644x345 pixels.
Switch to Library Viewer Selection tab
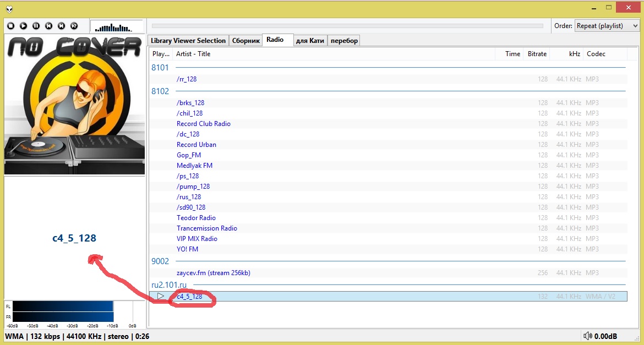click(x=188, y=41)
